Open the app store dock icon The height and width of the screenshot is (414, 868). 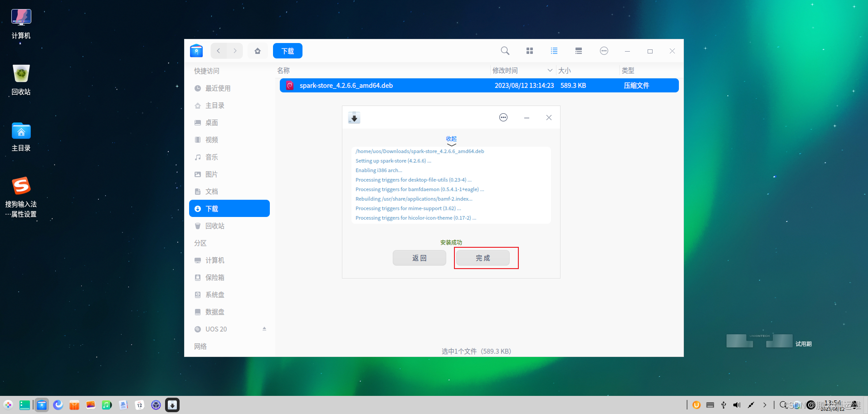tap(74, 405)
